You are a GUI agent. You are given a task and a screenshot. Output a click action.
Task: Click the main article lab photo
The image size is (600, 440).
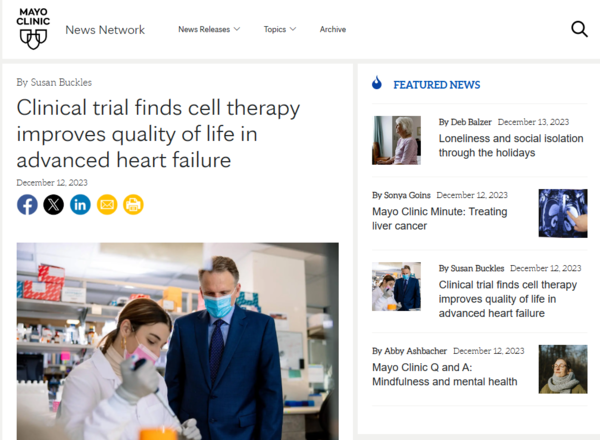click(178, 341)
